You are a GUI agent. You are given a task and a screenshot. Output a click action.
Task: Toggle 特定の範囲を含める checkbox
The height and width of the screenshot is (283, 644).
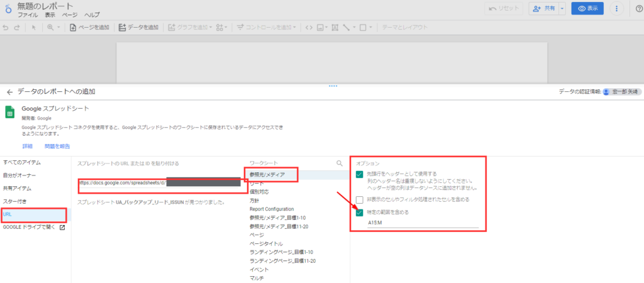click(x=360, y=213)
